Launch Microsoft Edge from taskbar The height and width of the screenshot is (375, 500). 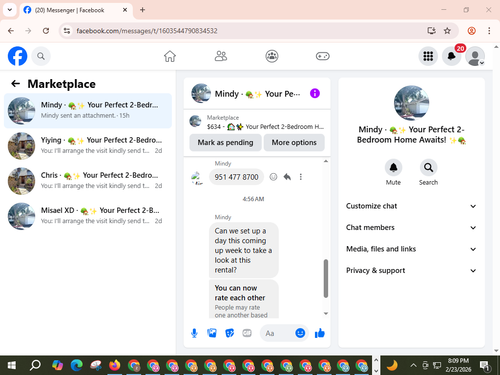click(77, 366)
